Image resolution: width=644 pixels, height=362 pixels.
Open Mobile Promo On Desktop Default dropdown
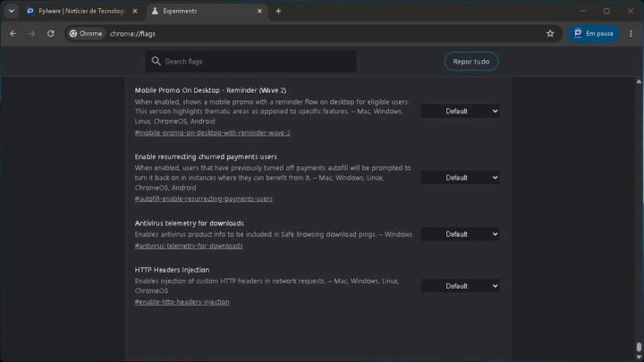pyautogui.click(x=460, y=111)
